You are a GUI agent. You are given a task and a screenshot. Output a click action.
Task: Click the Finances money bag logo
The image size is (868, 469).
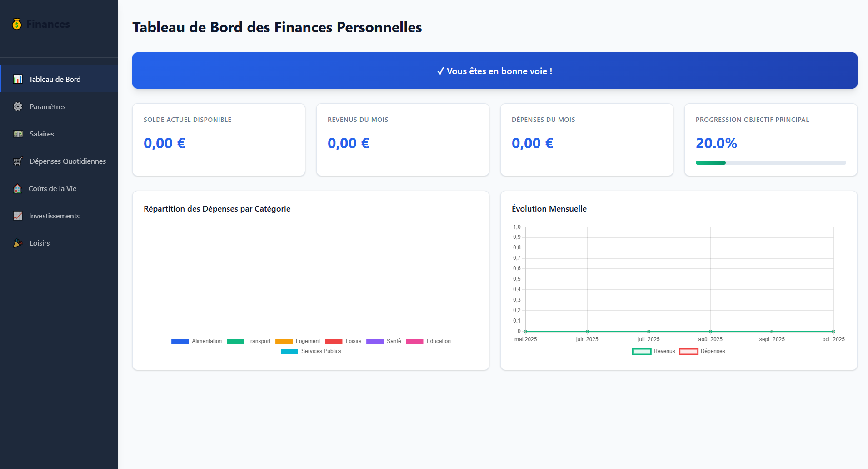coord(16,24)
